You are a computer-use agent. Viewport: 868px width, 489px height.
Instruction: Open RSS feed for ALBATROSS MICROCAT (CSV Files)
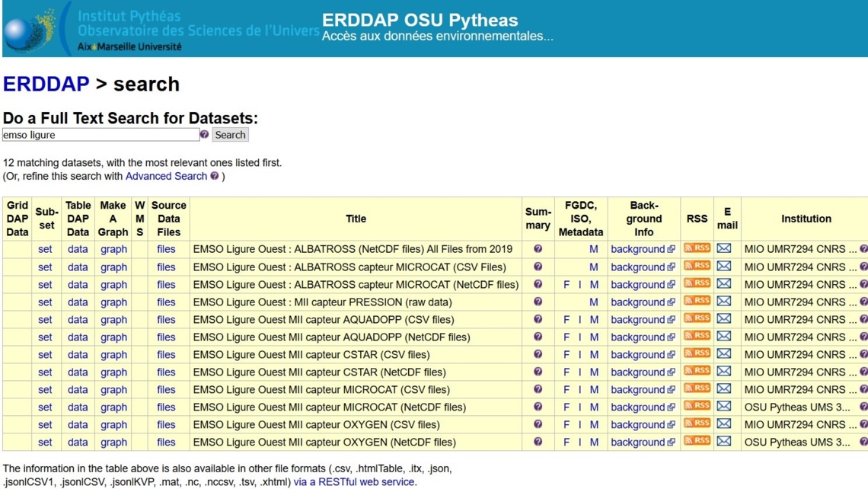pos(697,266)
